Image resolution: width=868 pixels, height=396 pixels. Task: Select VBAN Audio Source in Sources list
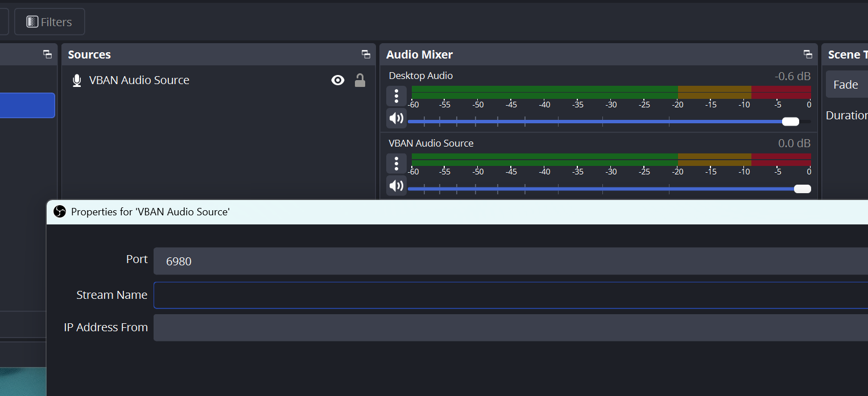click(x=139, y=81)
